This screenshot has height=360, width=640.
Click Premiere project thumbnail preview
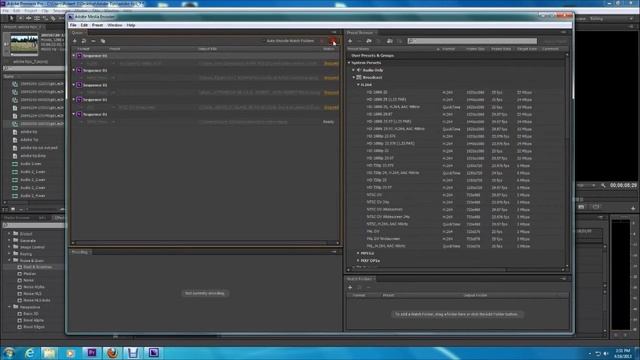24,44
